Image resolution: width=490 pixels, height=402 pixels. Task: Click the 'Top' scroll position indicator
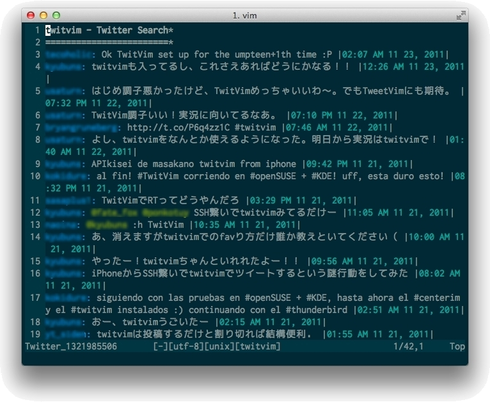click(457, 346)
